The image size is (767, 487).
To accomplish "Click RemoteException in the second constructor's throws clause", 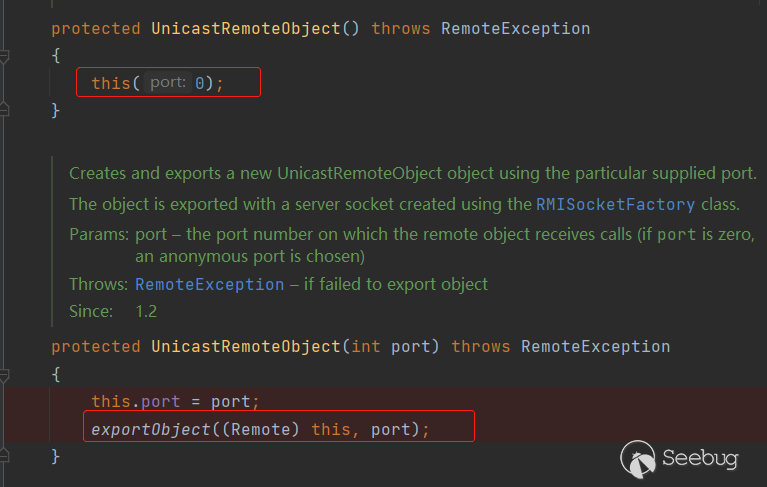I will point(595,346).
